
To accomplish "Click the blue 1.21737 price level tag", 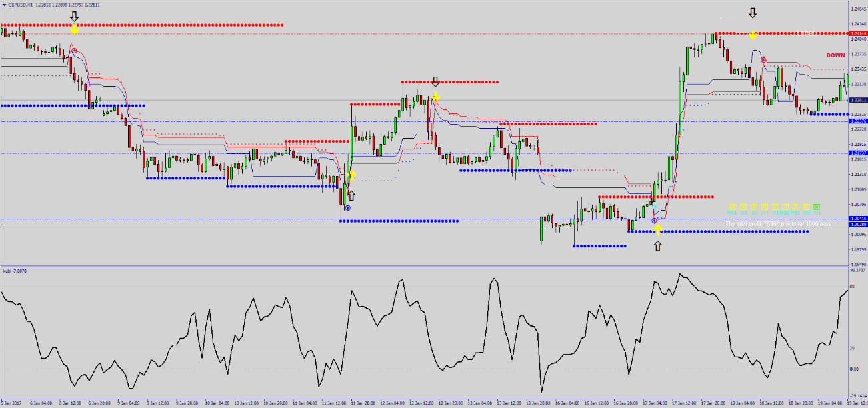I will click(x=857, y=153).
